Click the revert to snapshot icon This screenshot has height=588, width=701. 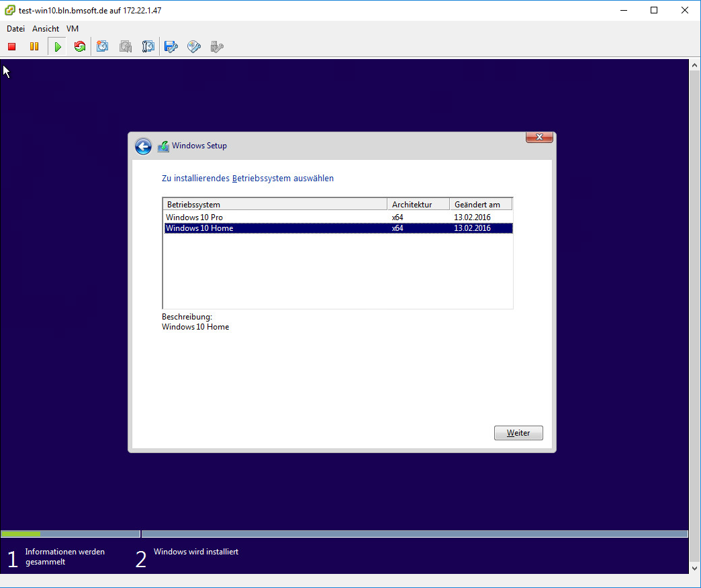tap(126, 46)
